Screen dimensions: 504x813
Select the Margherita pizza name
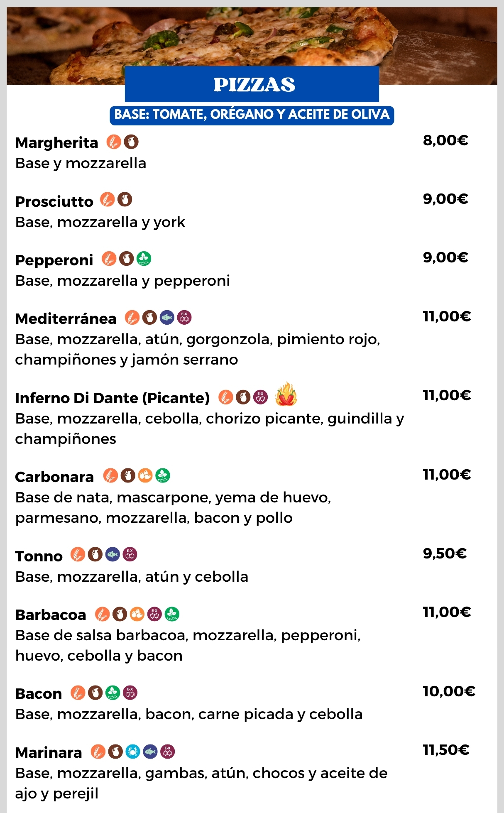pos(56,143)
